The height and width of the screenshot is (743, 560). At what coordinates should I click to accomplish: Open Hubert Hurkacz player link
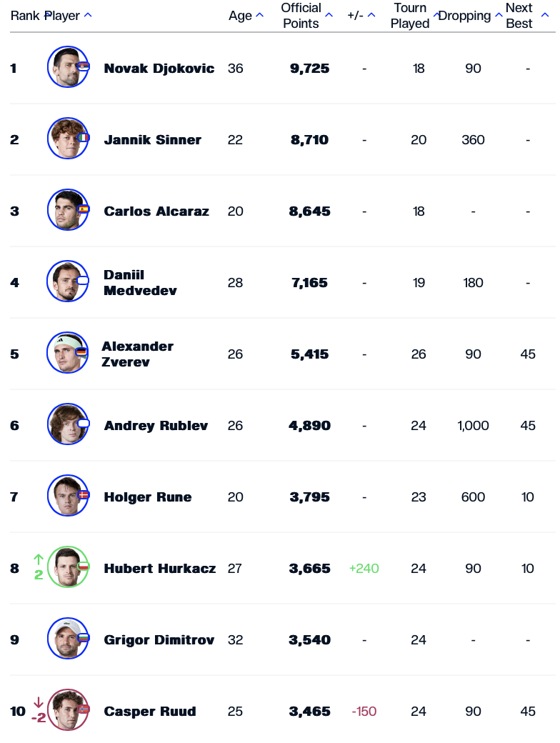[159, 569]
